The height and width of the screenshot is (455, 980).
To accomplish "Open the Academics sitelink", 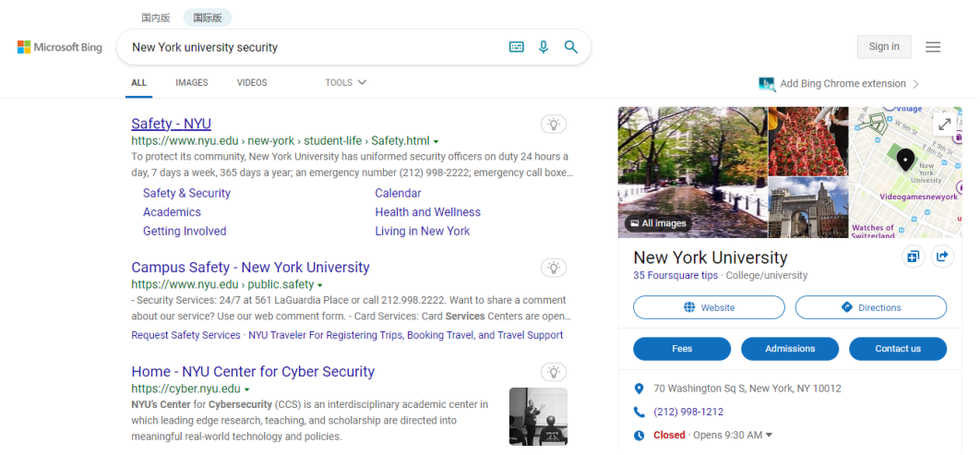I will 172,212.
